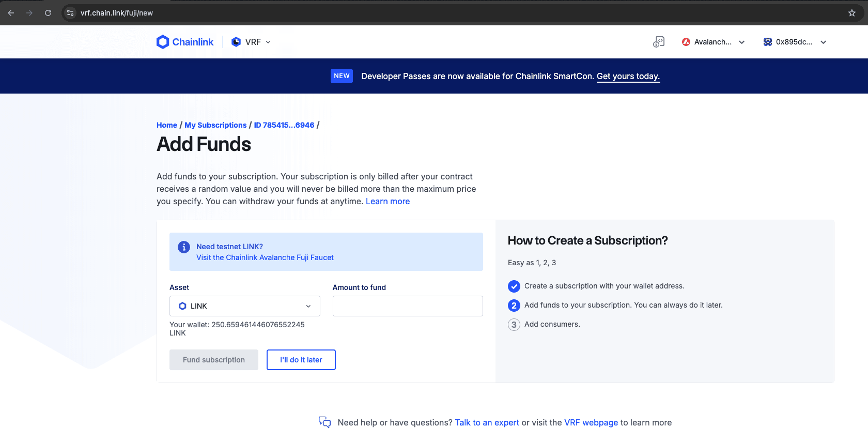
Task: Click the faucet icon in header
Action: [x=658, y=42]
